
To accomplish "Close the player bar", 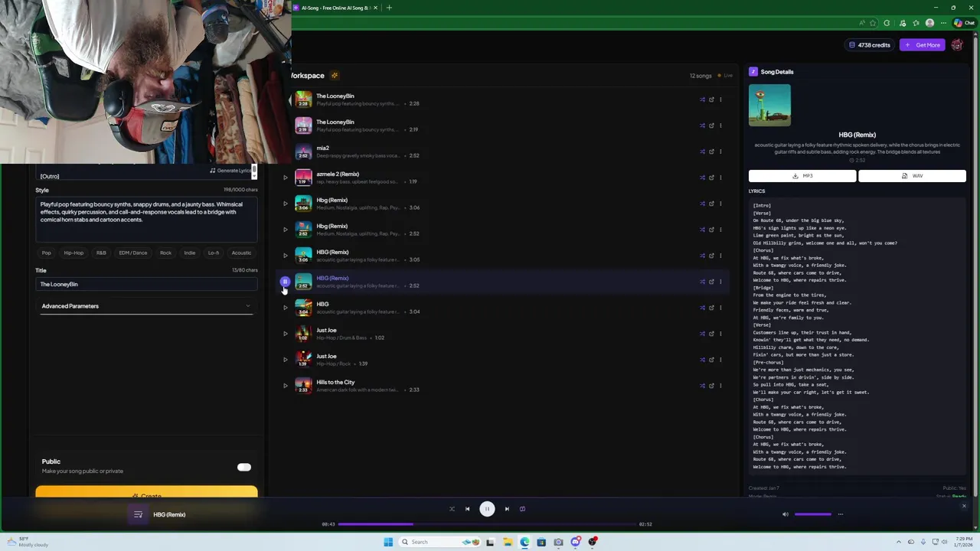I will pos(964,506).
